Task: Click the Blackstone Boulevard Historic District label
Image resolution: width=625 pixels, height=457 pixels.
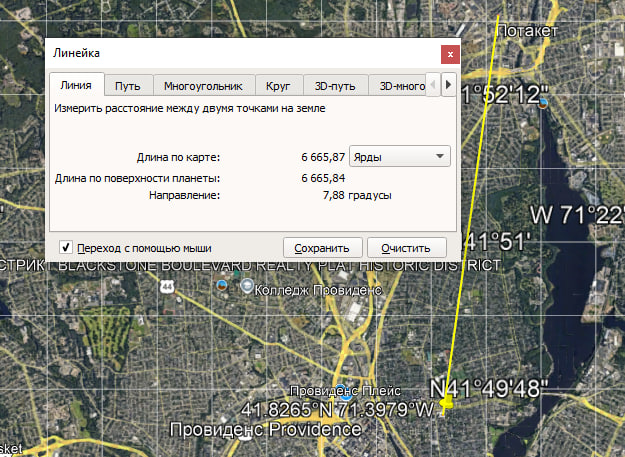Action: (x=250, y=266)
